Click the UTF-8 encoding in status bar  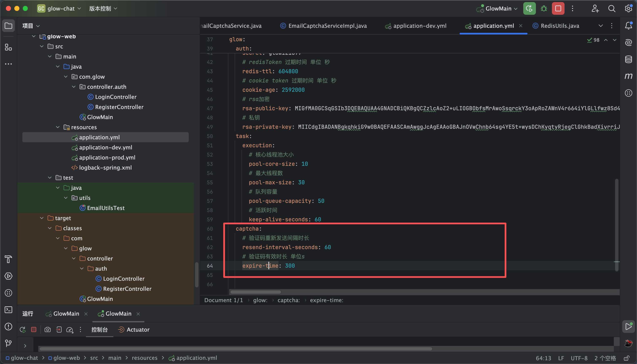click(x=579, y=358)
